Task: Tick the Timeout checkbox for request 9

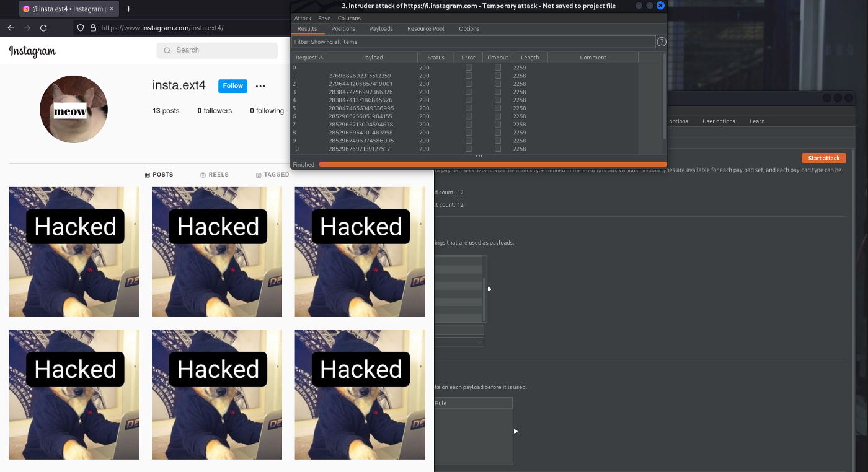Action: click(x=497, y=141)
